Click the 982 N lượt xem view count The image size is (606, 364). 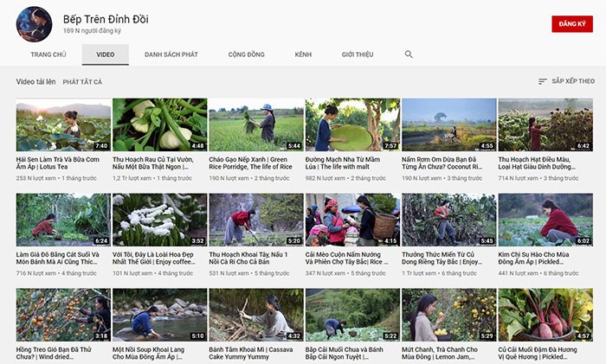coord(326,178)
